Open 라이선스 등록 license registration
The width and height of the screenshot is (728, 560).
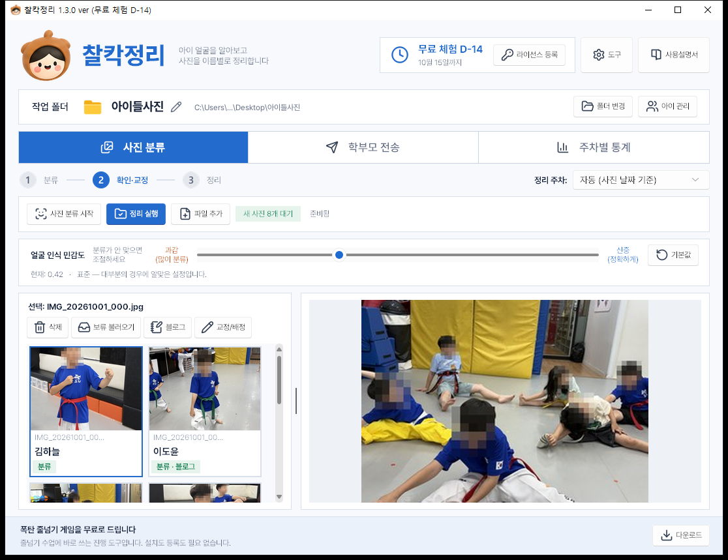pos(529,55)
